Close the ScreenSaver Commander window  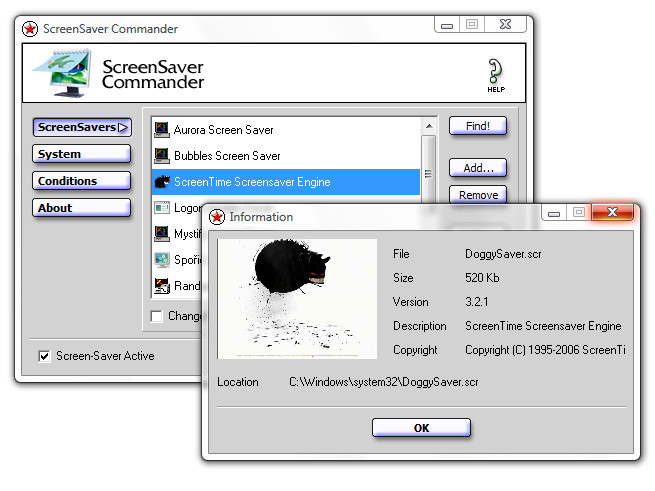pos(505,25)
